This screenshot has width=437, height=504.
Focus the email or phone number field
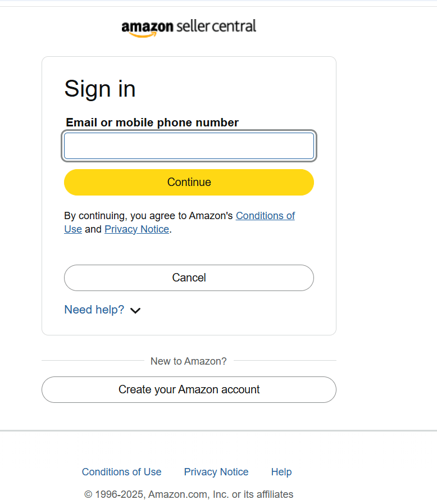click(189, 146)
